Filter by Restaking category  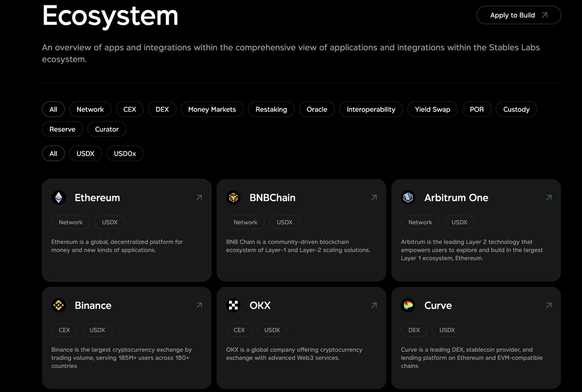[271, 109]
